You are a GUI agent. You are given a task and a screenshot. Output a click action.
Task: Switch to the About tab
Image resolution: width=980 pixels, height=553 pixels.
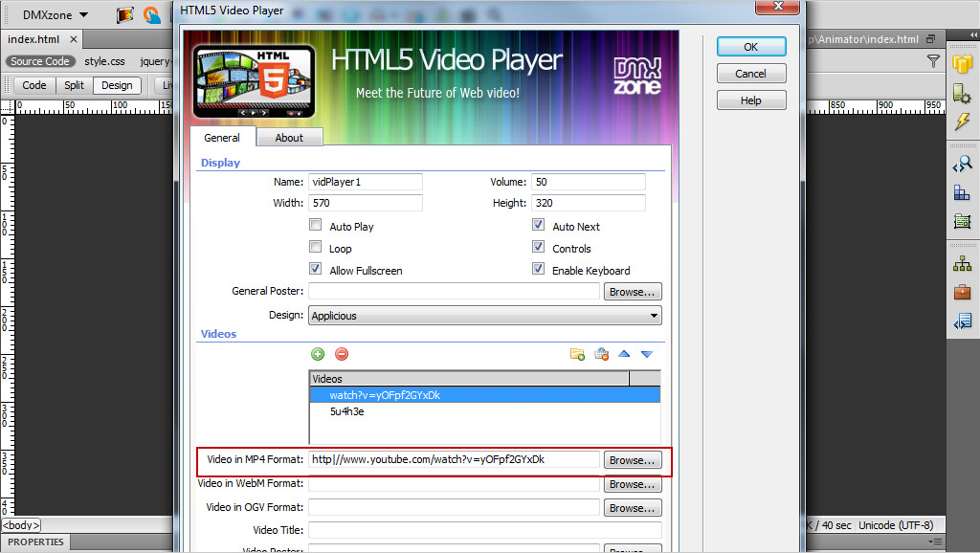coord(289,138)
